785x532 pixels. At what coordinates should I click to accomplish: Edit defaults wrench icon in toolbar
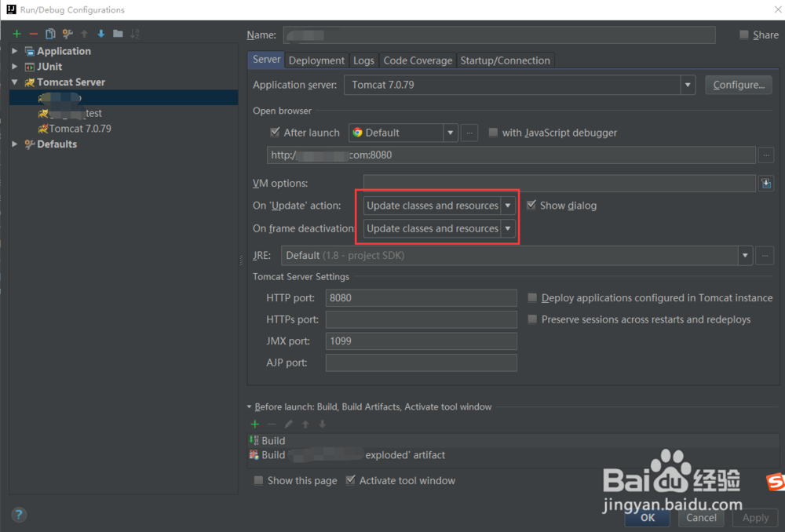(x=67, y=34)
